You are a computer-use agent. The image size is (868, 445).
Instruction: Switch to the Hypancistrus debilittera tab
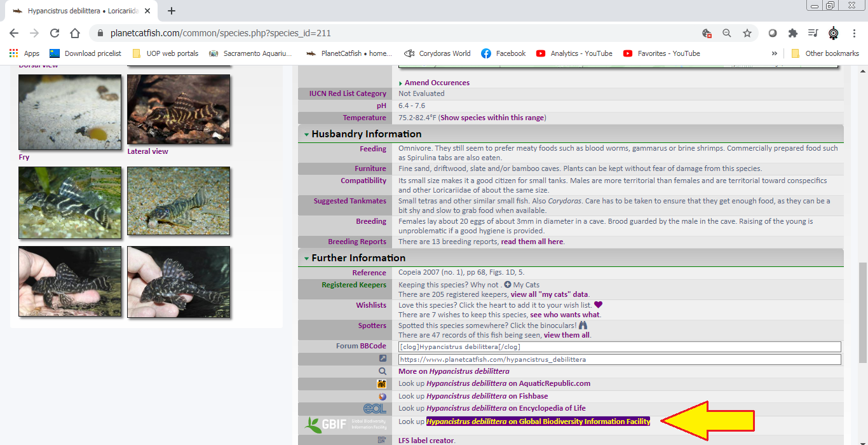click(x=83, y=11)
